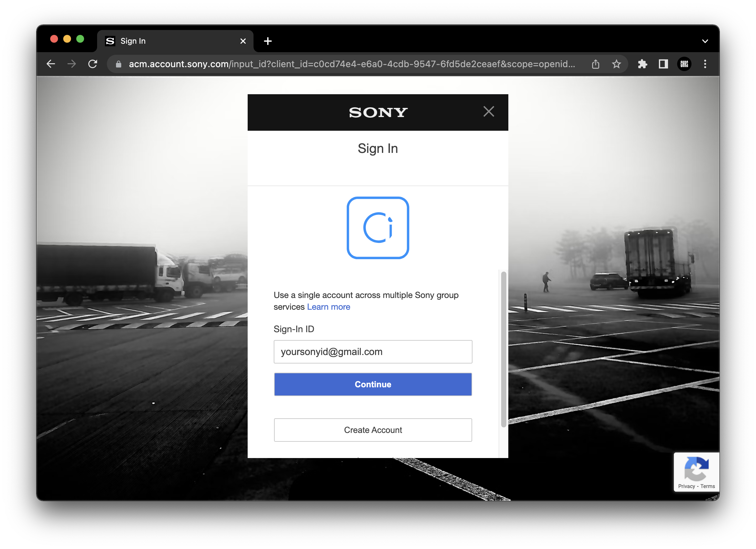Click the Continue button

[x=373, y=384]
